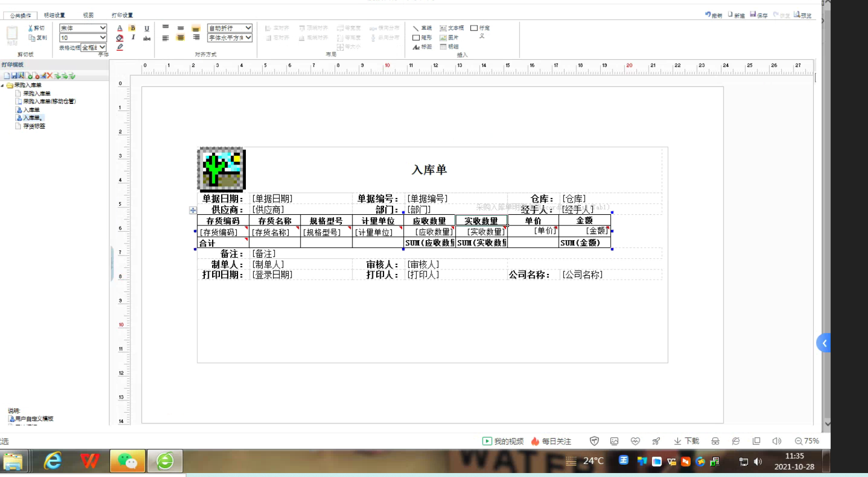
Task: Select the 实收数量 column header cell
Action: tap(481, 221)
